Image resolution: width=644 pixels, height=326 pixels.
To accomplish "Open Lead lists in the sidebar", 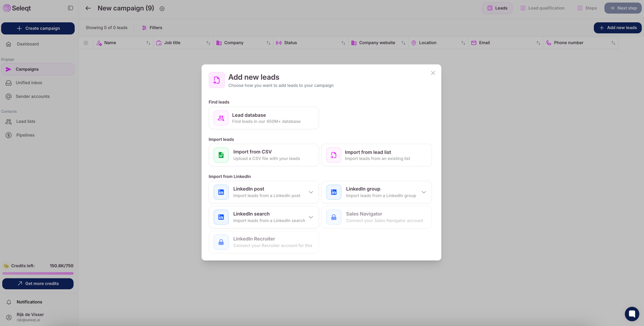I will 38,121.
